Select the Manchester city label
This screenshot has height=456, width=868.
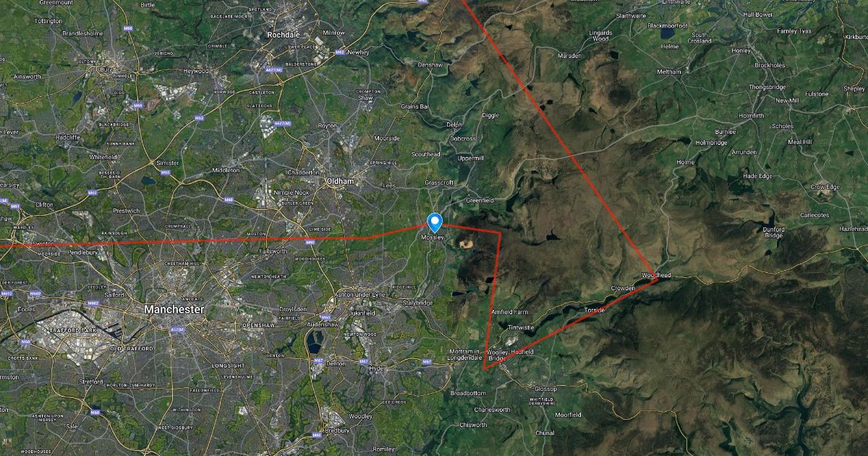[x=174, y=309]
